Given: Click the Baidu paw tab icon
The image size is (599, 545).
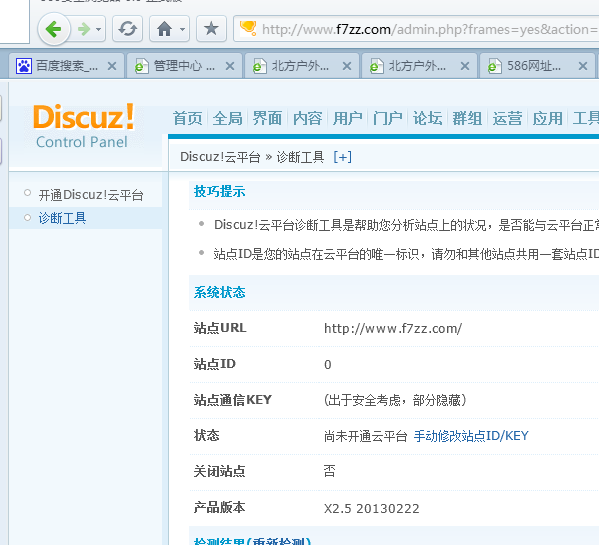Looking at the screenshot, I should coord(24,66).
